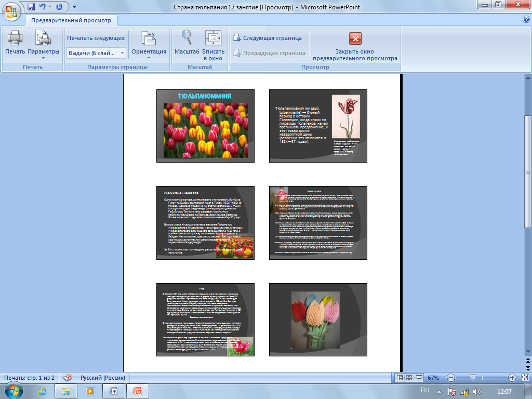This screenshot has height=399, width=532.
Task: Click the RU input language indicator
Action: click(x=425, y=390)
